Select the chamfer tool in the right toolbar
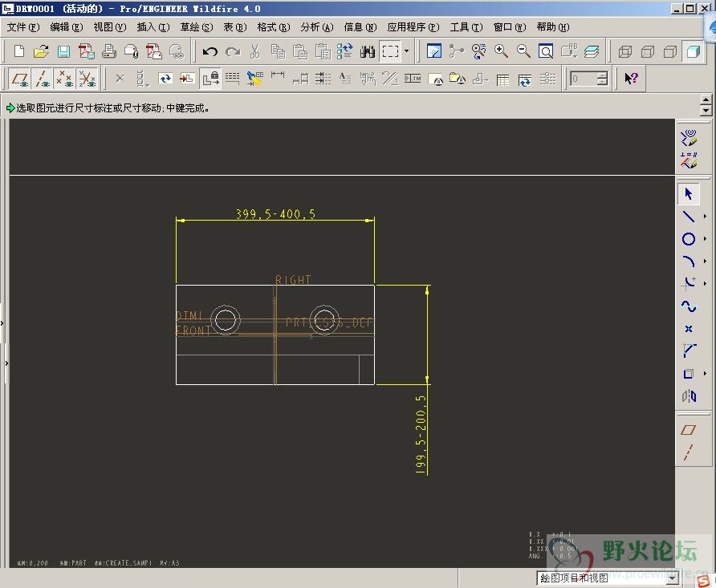The image size is (716, 588). 689,351
